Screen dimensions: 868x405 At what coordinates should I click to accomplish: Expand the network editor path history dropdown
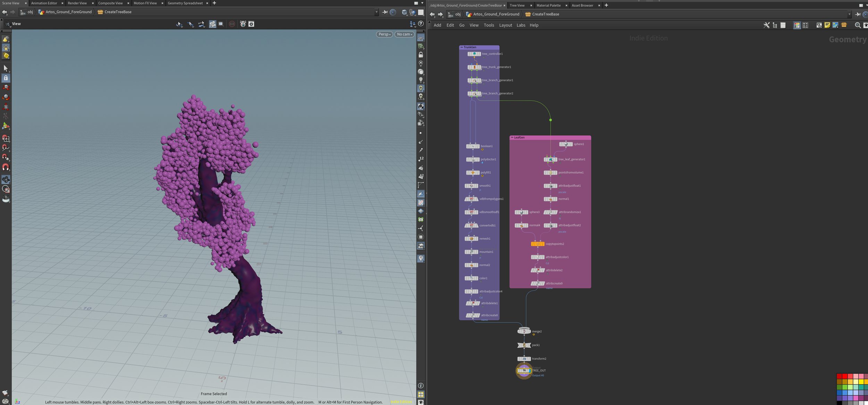tap(849, 14)
